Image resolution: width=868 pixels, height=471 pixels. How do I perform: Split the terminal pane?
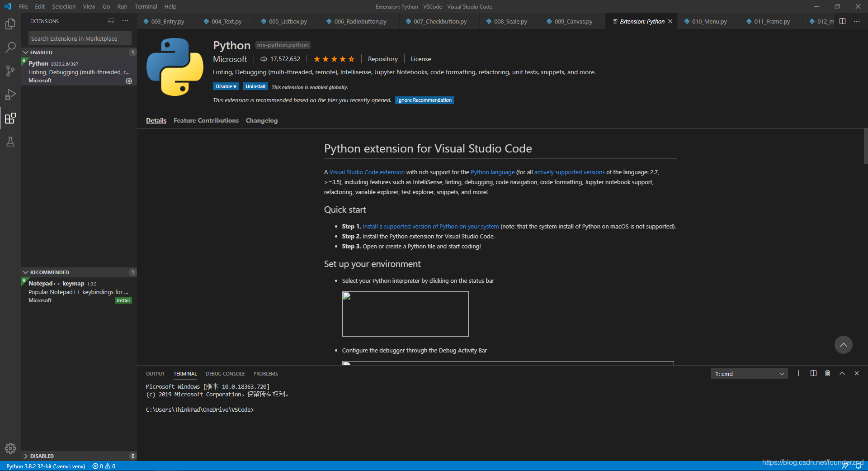(x=813, y=373)
